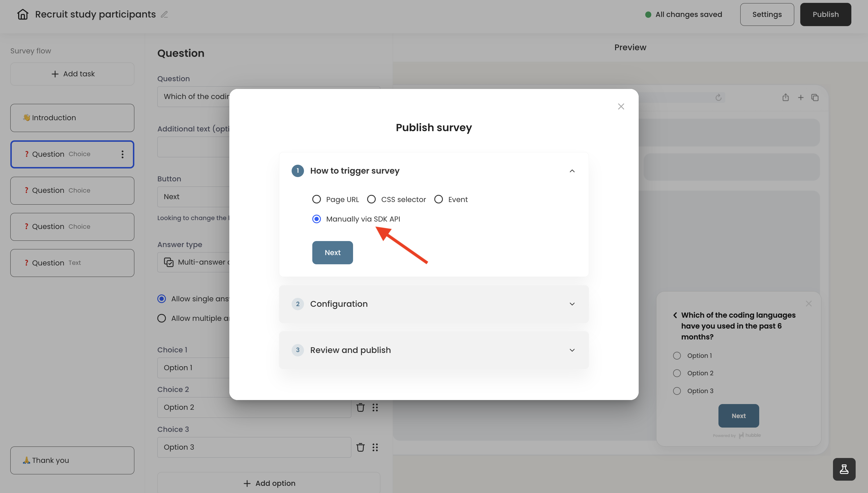Collapse How to trigger survey section

click(572, 171)
